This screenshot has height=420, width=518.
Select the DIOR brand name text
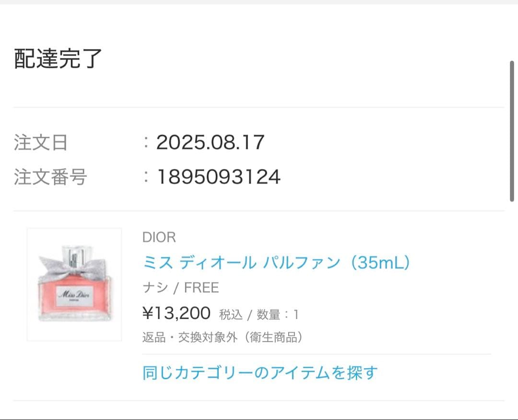[x=159, y=237]
